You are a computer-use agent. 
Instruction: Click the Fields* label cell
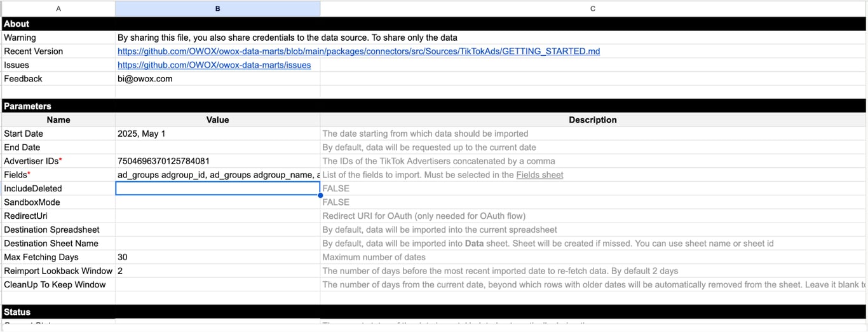click(x=58, y=175)
